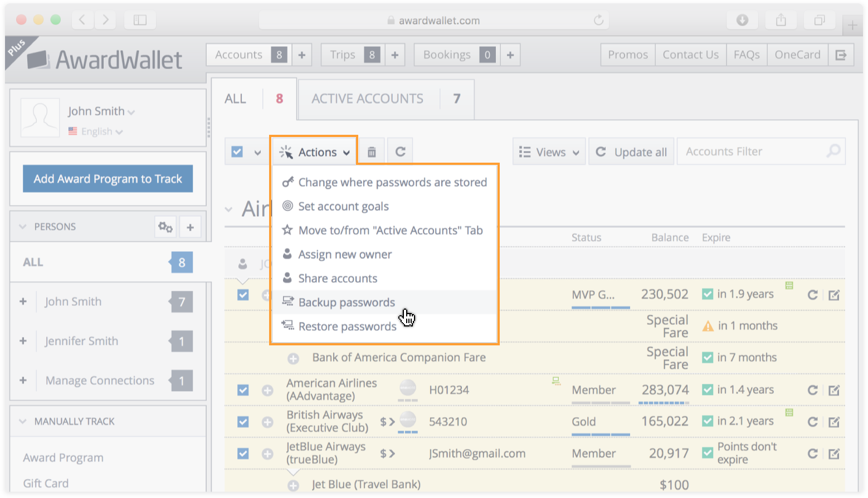Viewport: 868px width, 498px height.
Task: Open the Promos page
Action: (628, 55)
